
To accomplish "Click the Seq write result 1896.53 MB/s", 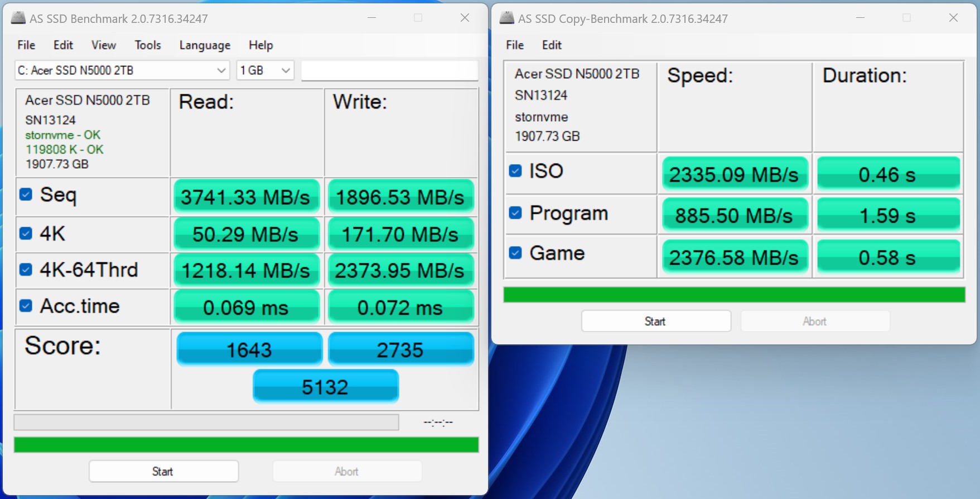I will point(400,197).
